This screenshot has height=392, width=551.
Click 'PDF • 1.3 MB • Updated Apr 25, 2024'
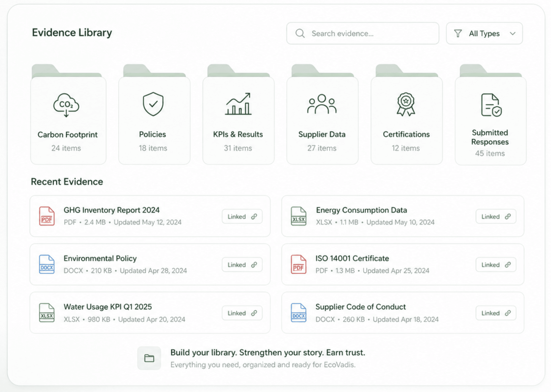pyautogui.click(x=372, y=271)
